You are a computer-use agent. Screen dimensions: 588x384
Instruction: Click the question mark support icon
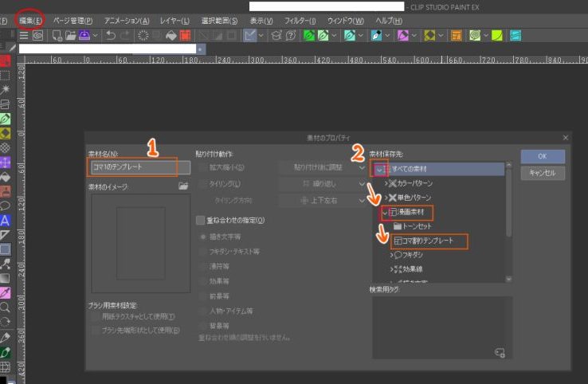(291, 36)
